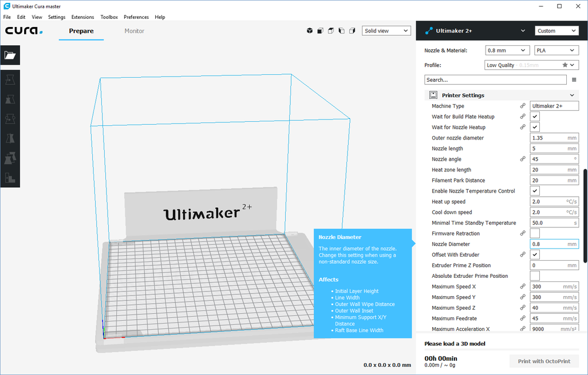Click the link icon beside Maximum Feedrate
The image size is (588, 375).
[x=523, y=318]
